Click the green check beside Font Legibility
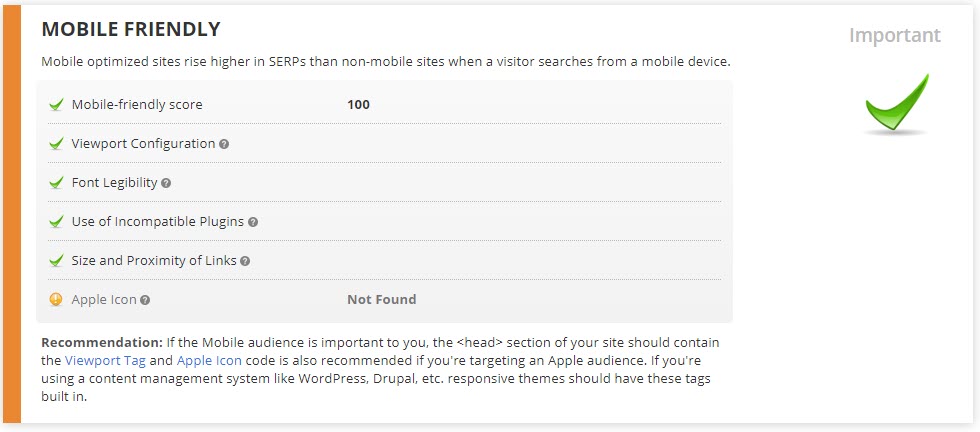This screenshot has width=980, height=432. coord(56,182)
